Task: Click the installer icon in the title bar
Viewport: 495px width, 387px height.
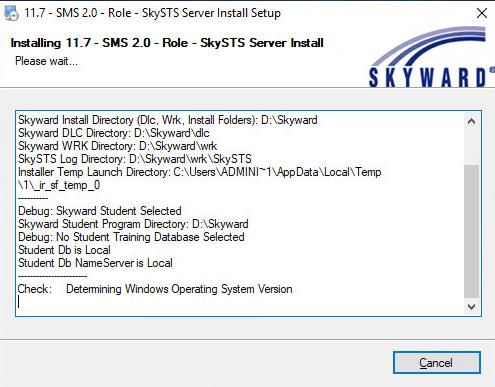Action: [x=11, y=13]
